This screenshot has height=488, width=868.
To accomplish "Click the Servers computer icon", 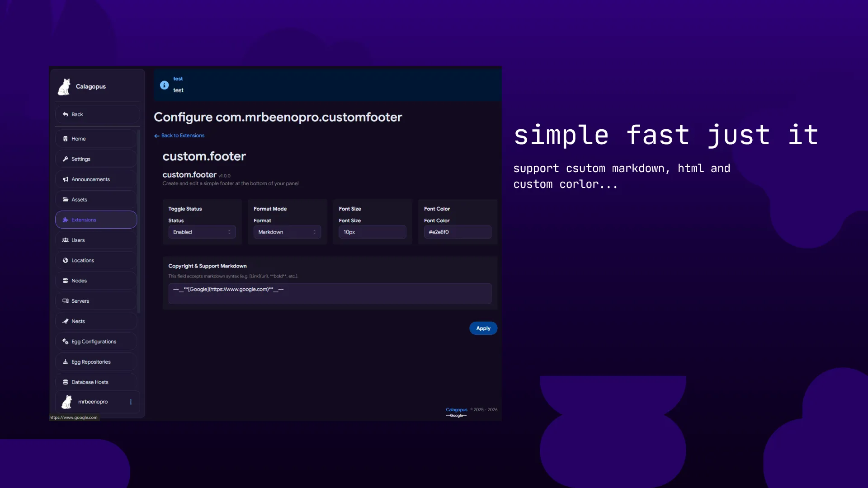I will (66, 301).
